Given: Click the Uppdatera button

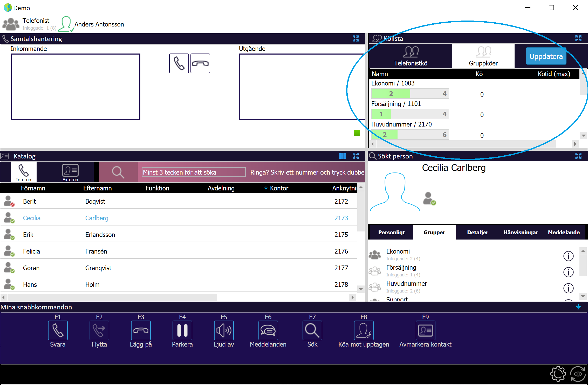Looking at the screenshot, I should (546, 56).
